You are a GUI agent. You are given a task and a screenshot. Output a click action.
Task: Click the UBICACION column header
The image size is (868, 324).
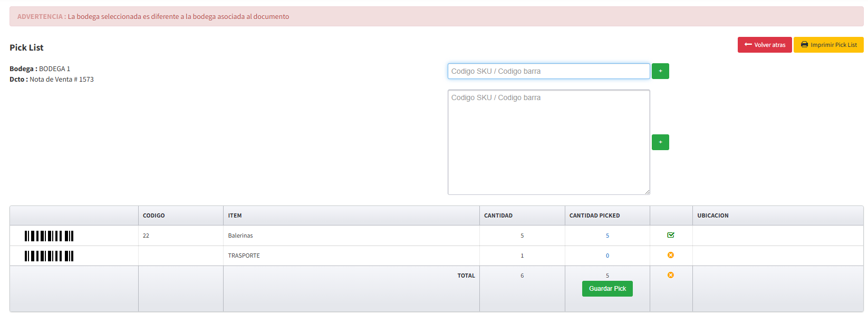[712, 215]
